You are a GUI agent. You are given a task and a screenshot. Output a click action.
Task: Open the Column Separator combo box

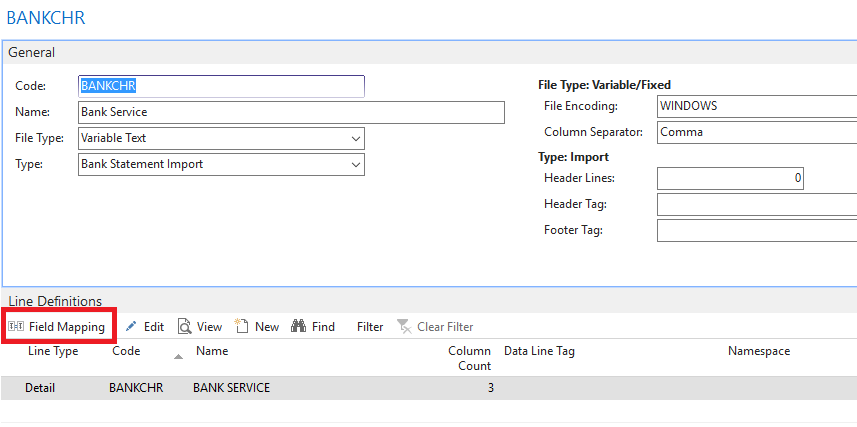[x=757, y=132]
